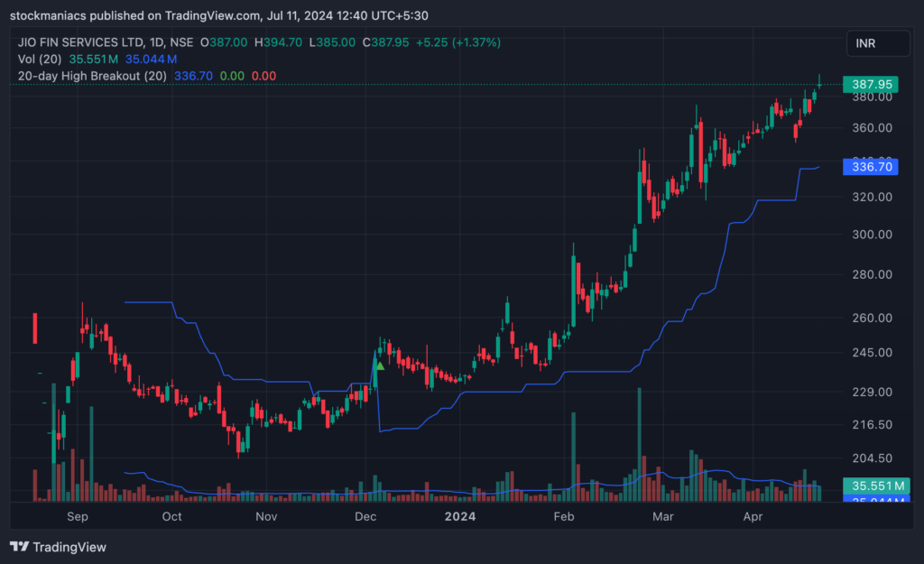Click the H394.70 high value in header
The image size is (924, 564).
[278, 42]
